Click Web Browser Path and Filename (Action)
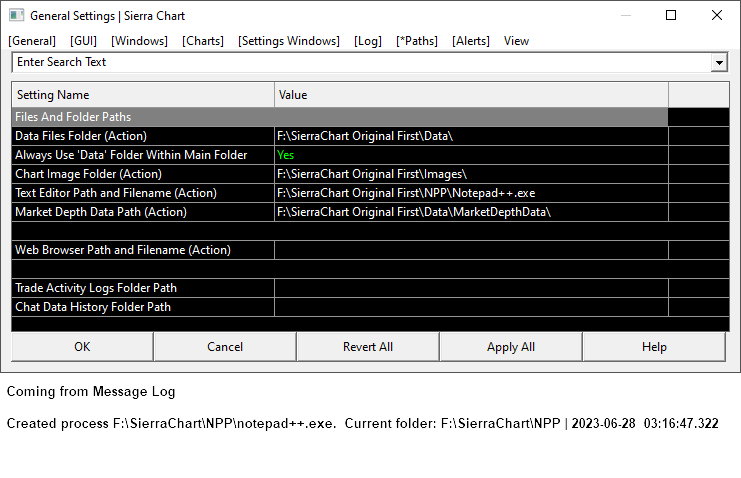741x478 pixels. pyautogui.click(x=143, y=250)
